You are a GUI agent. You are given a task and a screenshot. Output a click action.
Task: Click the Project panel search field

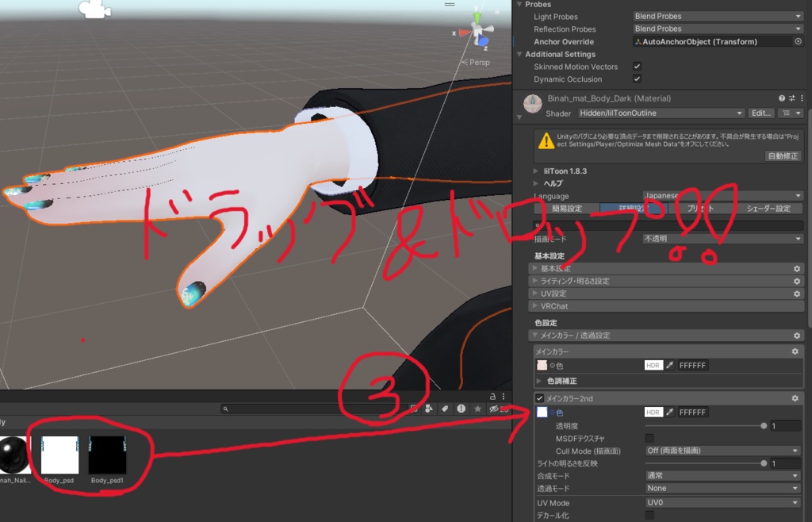316,409
